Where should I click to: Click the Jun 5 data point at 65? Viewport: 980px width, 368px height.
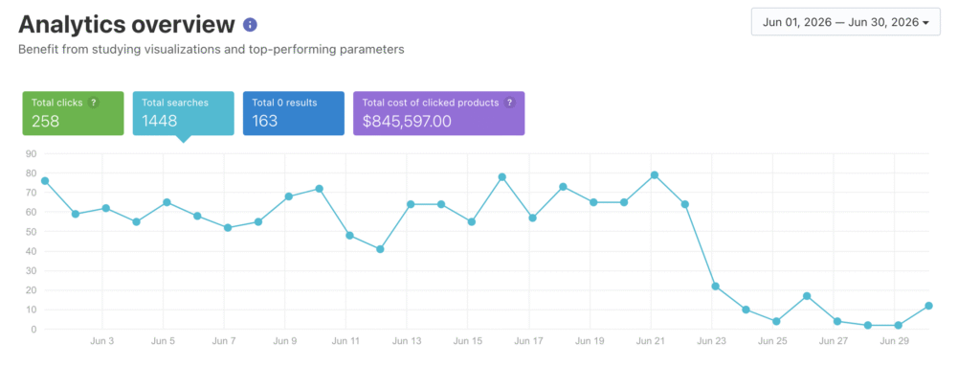click(x=167, y=202)
